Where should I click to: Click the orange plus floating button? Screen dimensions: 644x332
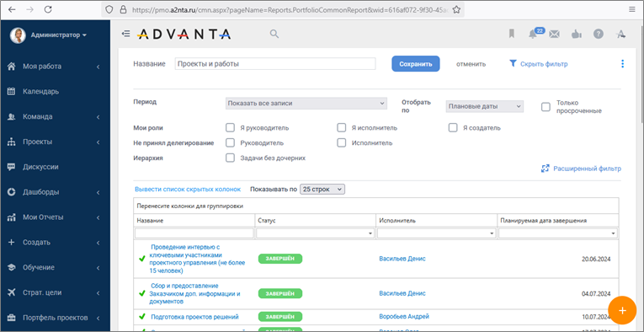(x=622, y=310)
